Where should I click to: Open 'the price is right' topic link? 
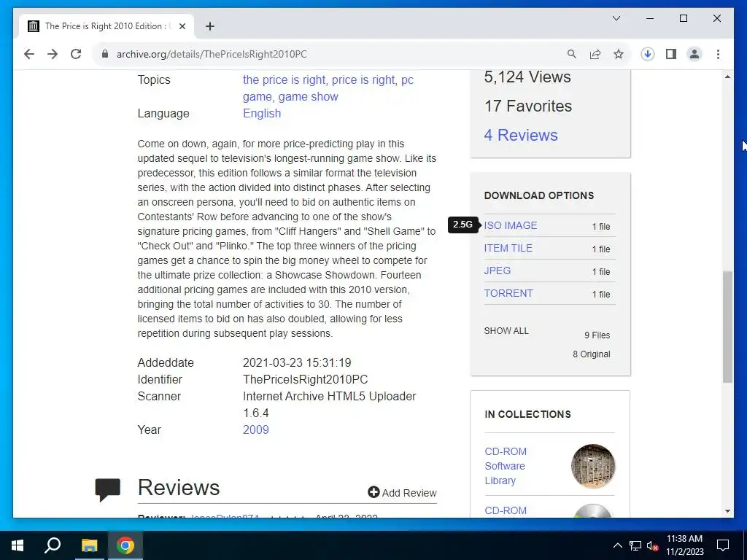pos(284,80)
